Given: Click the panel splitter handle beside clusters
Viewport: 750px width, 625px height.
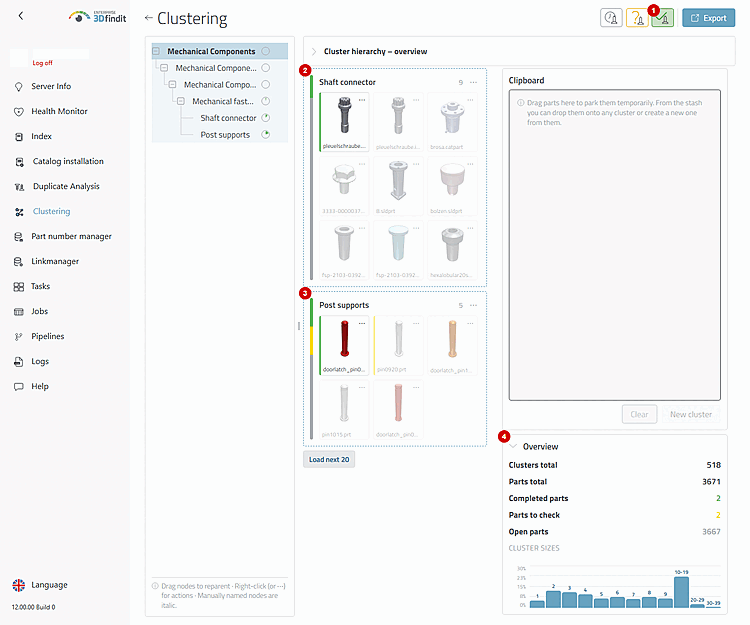Looking at the screenshot, I should (299, 326).
